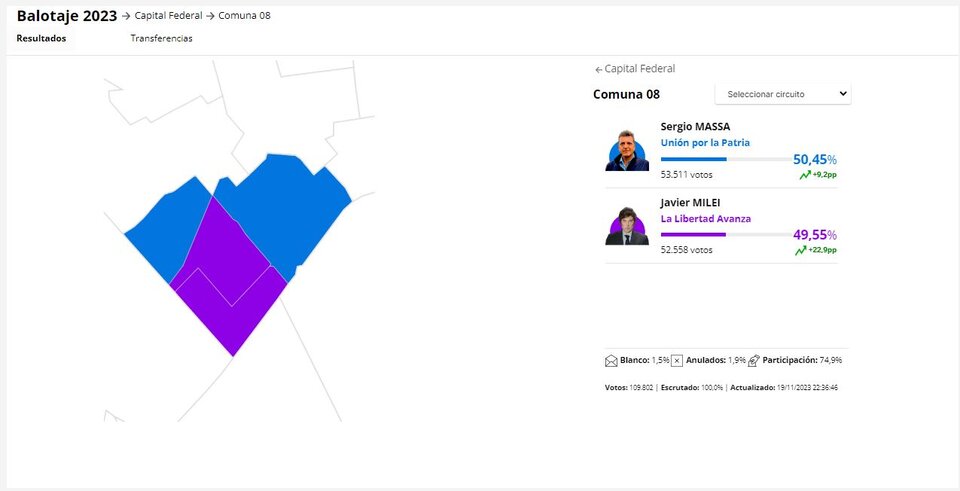
Task: Click the Blanco envelope icon
Action: [611, 361]
